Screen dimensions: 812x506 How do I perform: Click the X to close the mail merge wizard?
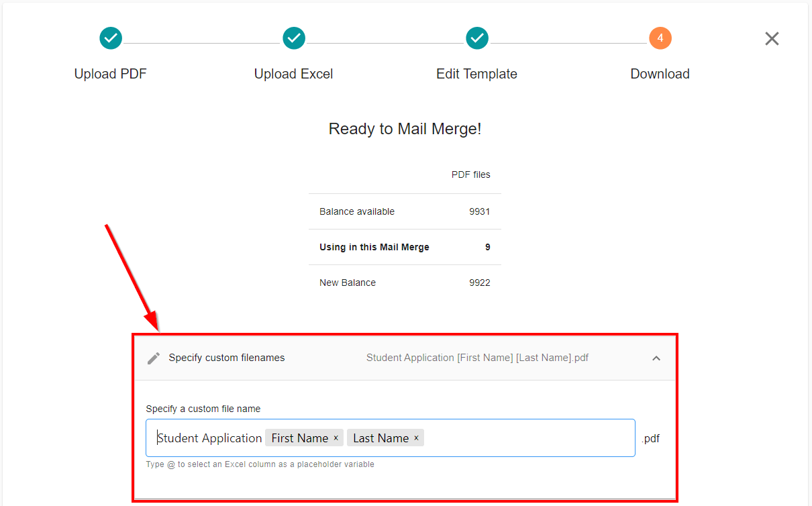coord(772,38)
